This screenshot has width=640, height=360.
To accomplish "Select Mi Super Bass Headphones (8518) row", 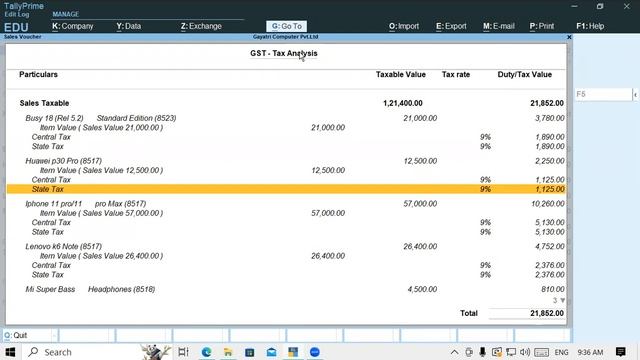I will [x=286, y=289].
